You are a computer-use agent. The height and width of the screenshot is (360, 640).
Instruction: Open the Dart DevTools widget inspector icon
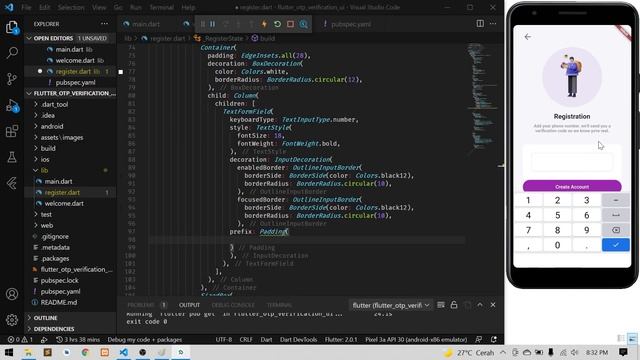click(304, 24)
